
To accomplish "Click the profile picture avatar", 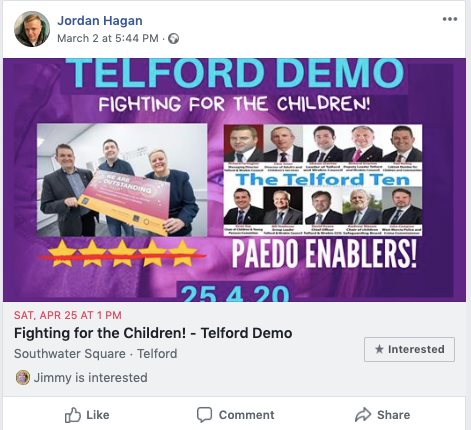I will [32, 29].
